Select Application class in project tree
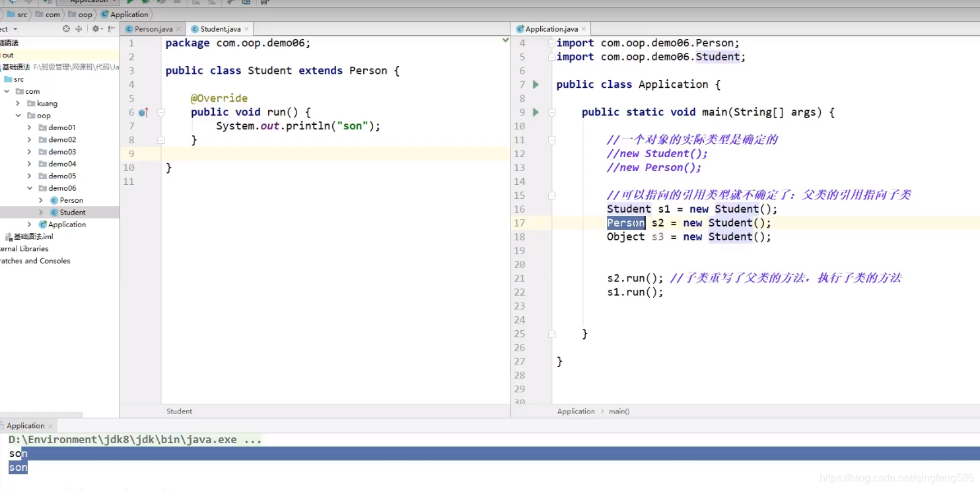980x490 pixels. click(62, 225)
